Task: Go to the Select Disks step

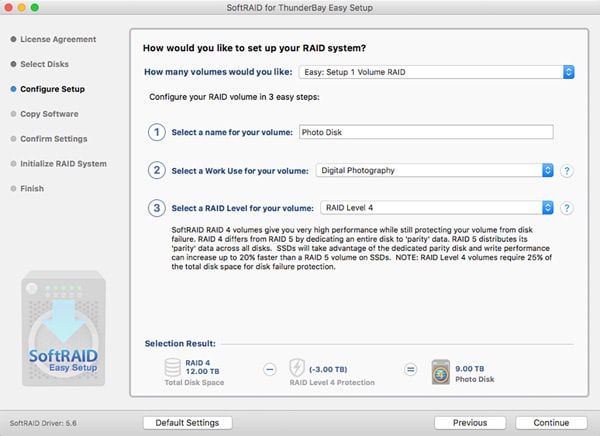Action: pos(45,64)
